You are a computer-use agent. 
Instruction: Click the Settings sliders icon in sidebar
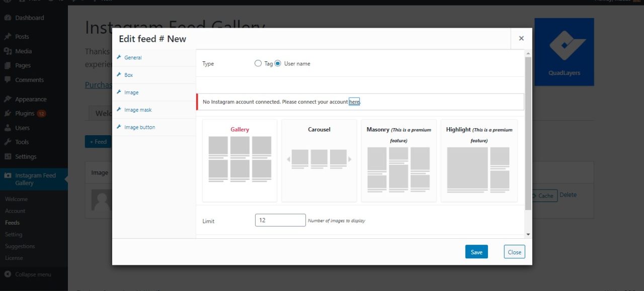(x=8, y=157)
